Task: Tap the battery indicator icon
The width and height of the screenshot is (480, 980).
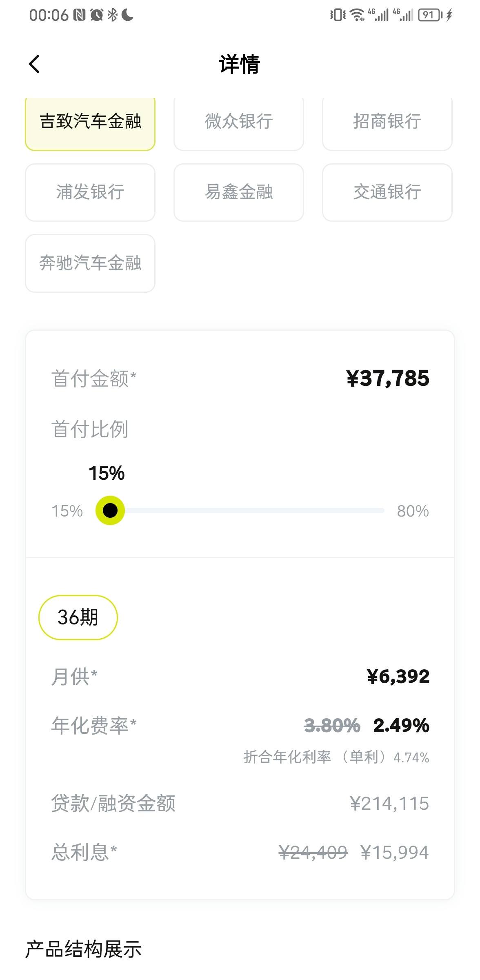Action: click(430, 15)
